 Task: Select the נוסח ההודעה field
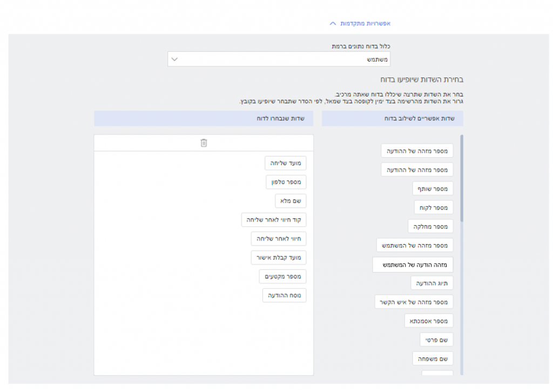coord(284,295)
